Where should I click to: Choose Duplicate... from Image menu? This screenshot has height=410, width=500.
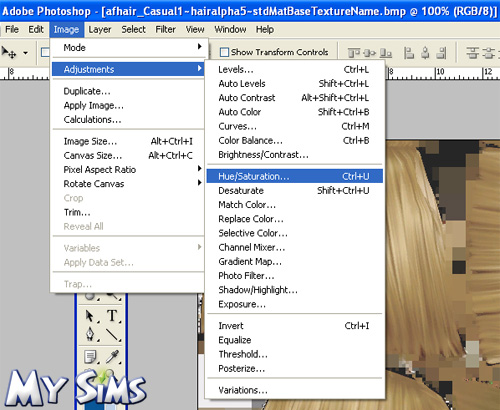point(128,91)
